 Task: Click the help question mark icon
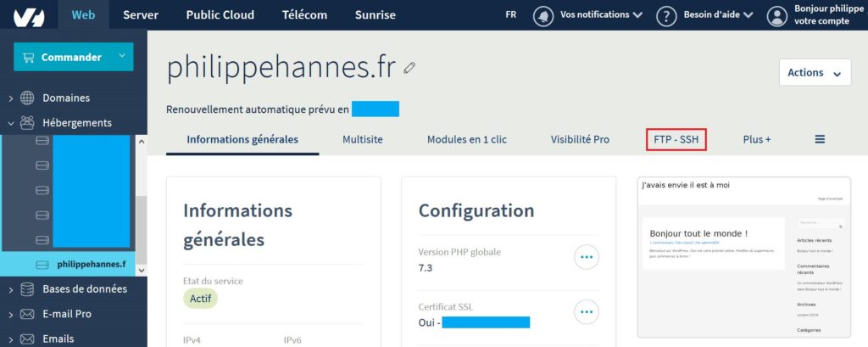tap(666, 15)
